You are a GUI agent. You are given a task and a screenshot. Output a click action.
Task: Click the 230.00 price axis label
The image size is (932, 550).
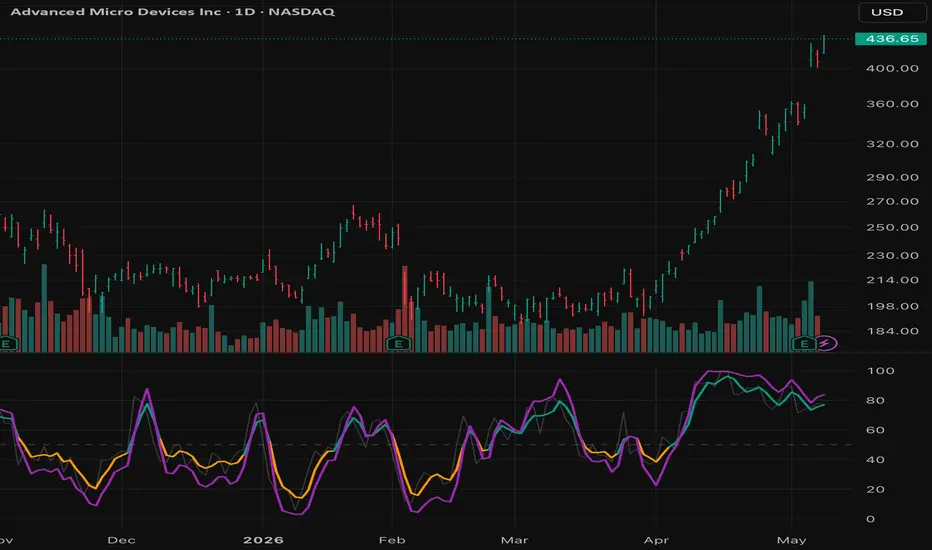(892, 256)
